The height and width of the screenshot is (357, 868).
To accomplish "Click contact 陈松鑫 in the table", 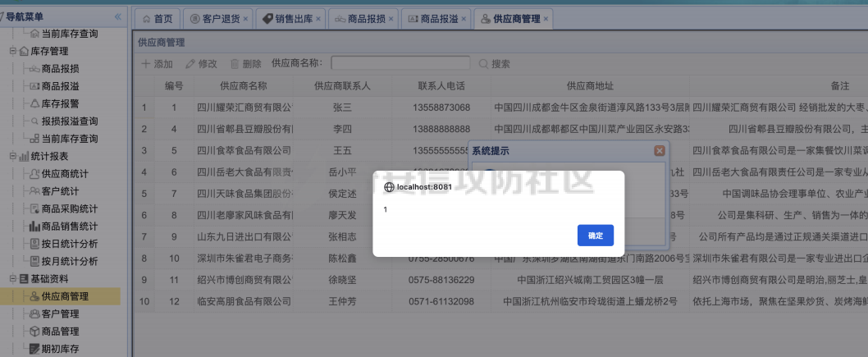I will point(343,259).
